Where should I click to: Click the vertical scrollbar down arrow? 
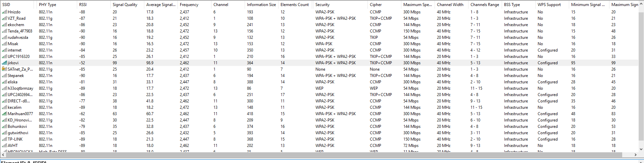tap(641, 149)
